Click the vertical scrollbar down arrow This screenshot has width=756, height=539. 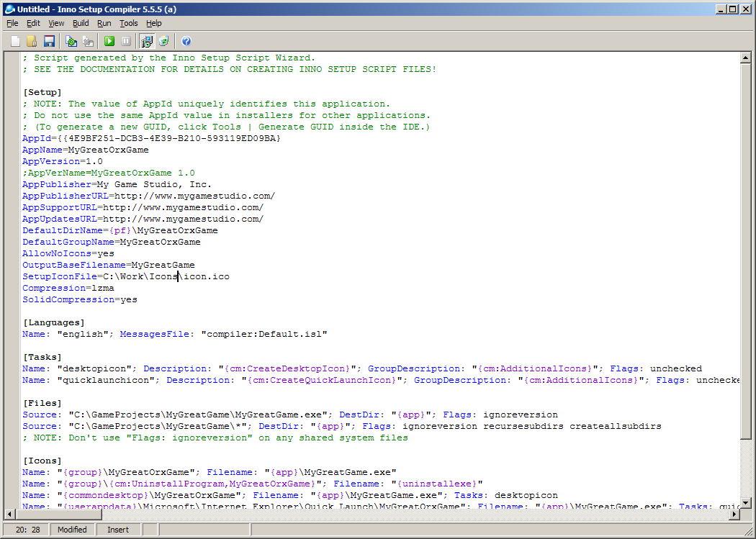745,503
